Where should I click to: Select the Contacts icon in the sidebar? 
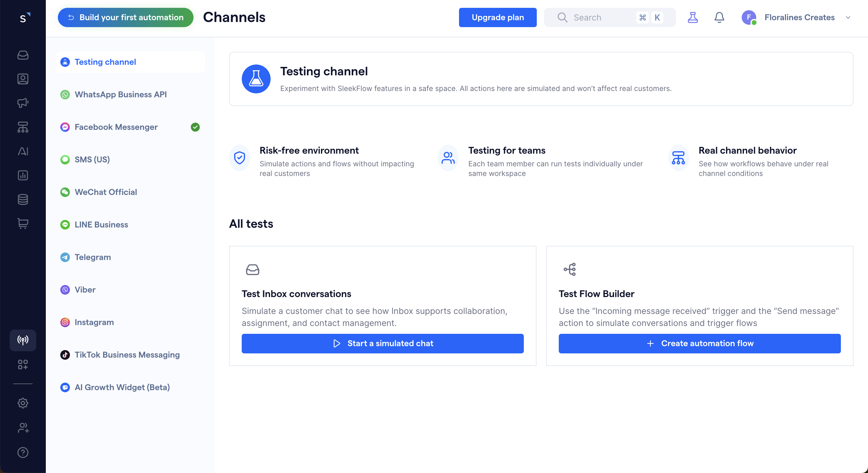(23, 79)
